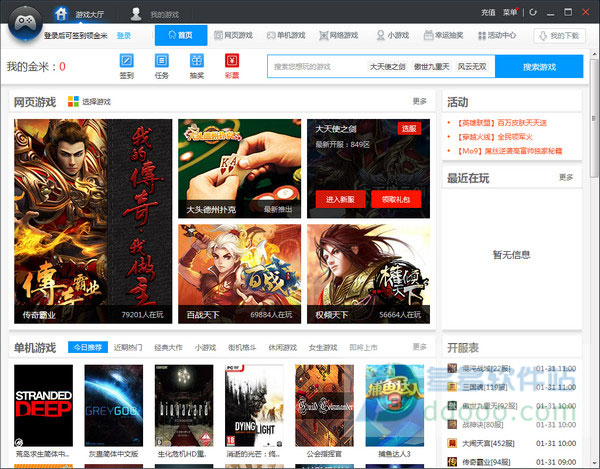Click the red 选服 server select button
600x469 pixels.
pyautogui.click(x=409, y=129)
